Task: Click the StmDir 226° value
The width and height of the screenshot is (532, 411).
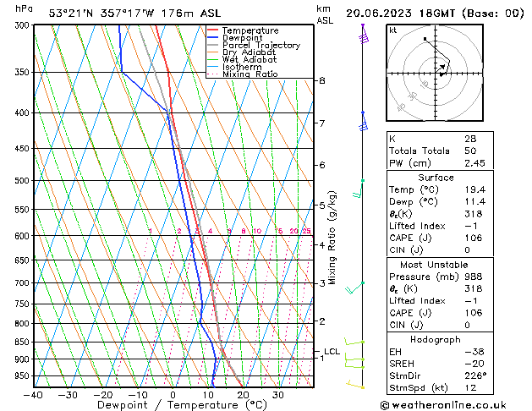Action: [x=475, y=375]
